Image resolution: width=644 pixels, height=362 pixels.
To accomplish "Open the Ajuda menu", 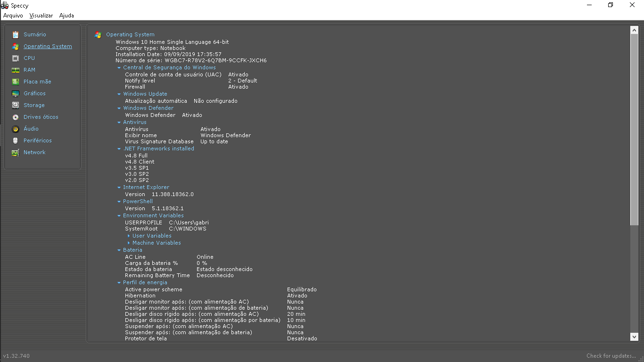I will click(66, 16).
